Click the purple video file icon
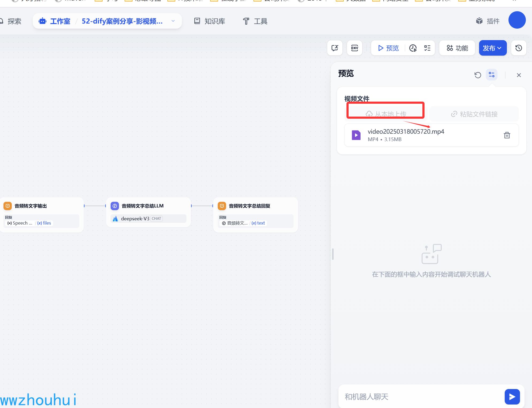 pos(356,135)
